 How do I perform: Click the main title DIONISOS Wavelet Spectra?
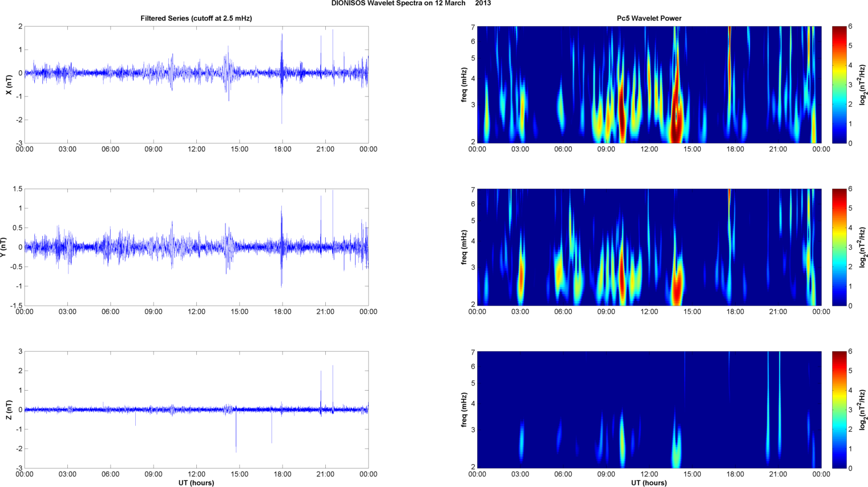[411, 3]
